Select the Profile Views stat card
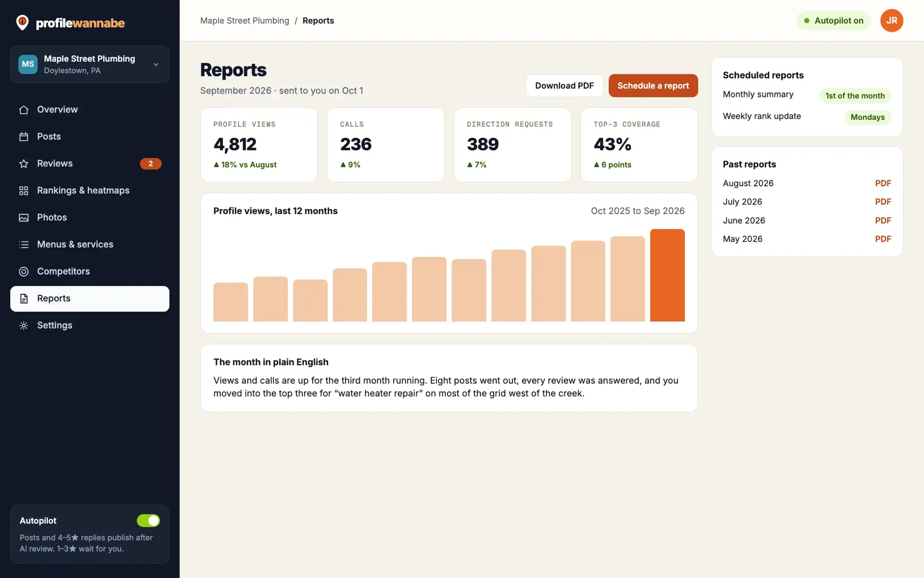The image size is (924, 578). (259, 145)
